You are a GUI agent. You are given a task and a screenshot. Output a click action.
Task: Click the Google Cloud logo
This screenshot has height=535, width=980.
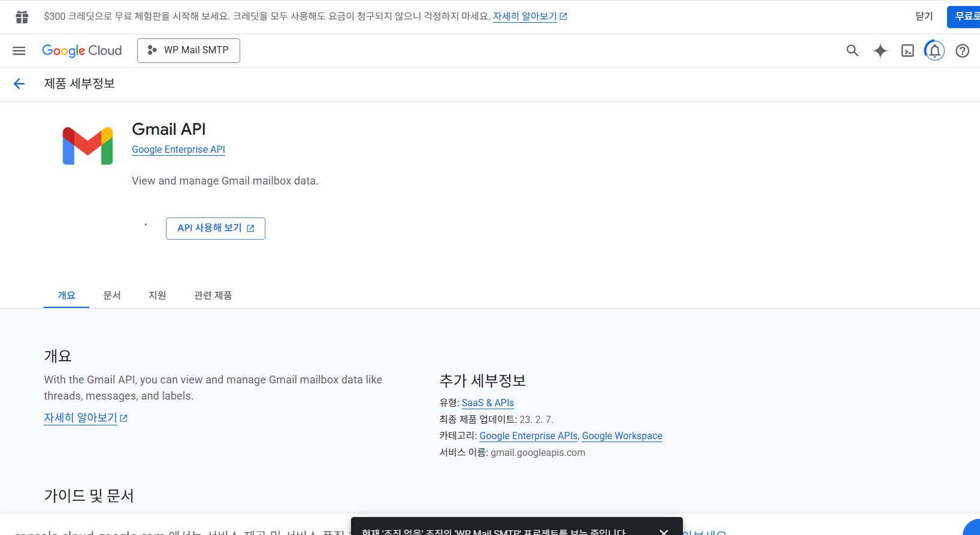[x=81, y=51]
